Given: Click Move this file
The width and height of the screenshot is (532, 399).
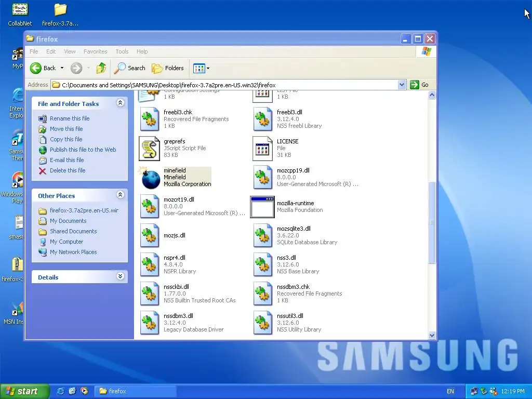Looking at the screenshot, I should point(61,129).
